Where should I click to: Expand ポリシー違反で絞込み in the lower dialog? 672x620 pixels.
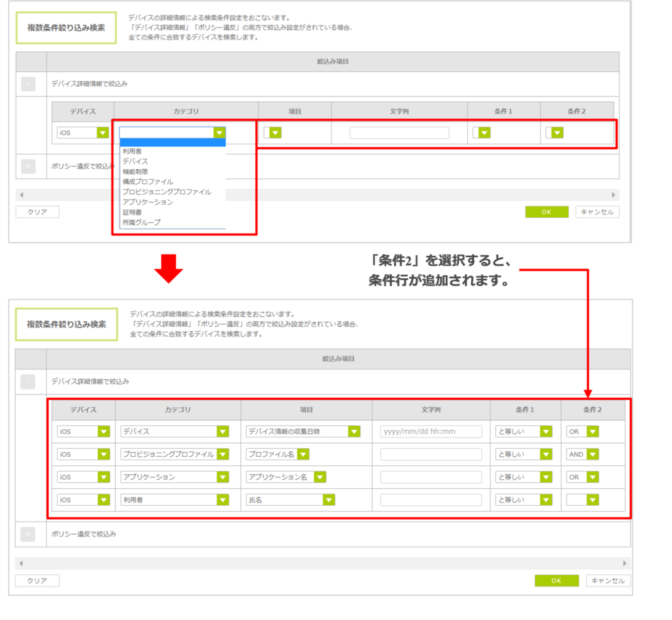click(x=28, y=534)
